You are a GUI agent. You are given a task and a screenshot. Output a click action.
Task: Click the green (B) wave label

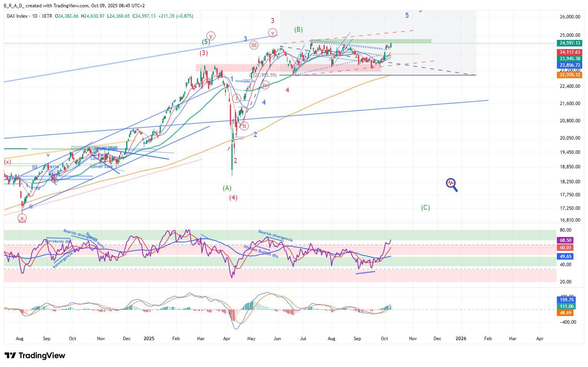299,30
